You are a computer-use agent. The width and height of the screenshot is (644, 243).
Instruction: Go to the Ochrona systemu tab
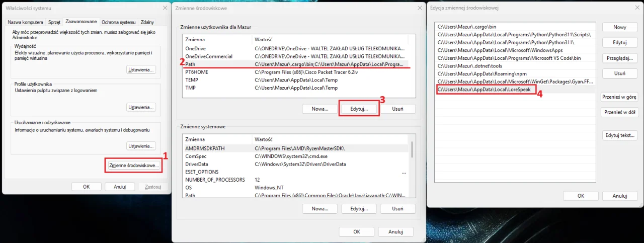pos(119,22)
